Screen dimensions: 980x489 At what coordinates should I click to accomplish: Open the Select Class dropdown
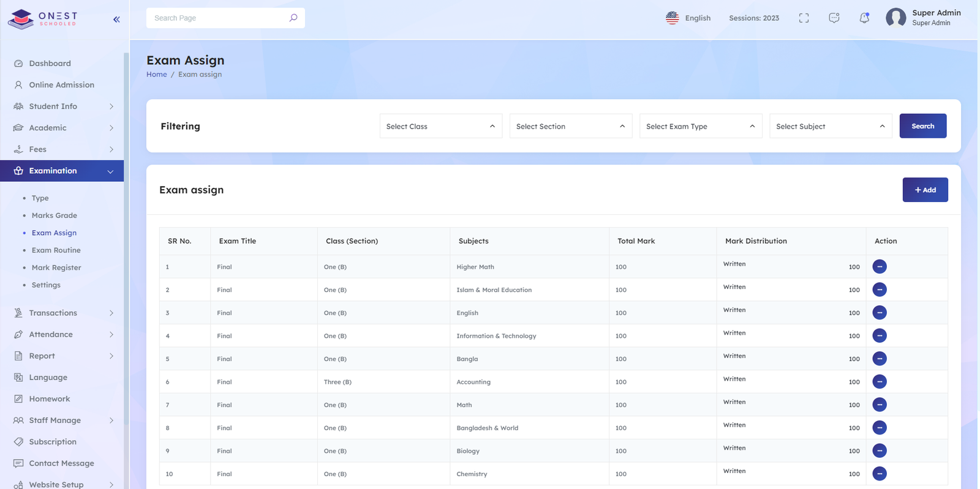441,126
